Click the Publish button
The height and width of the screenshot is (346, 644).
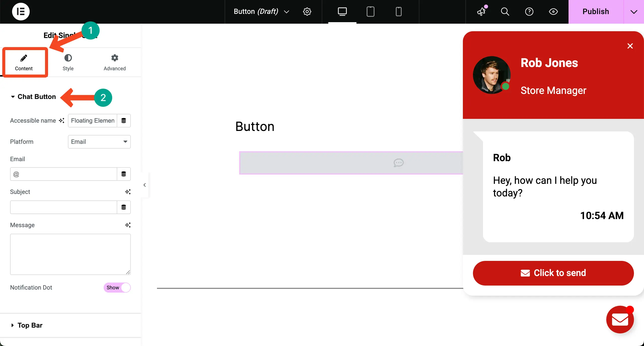595,12
